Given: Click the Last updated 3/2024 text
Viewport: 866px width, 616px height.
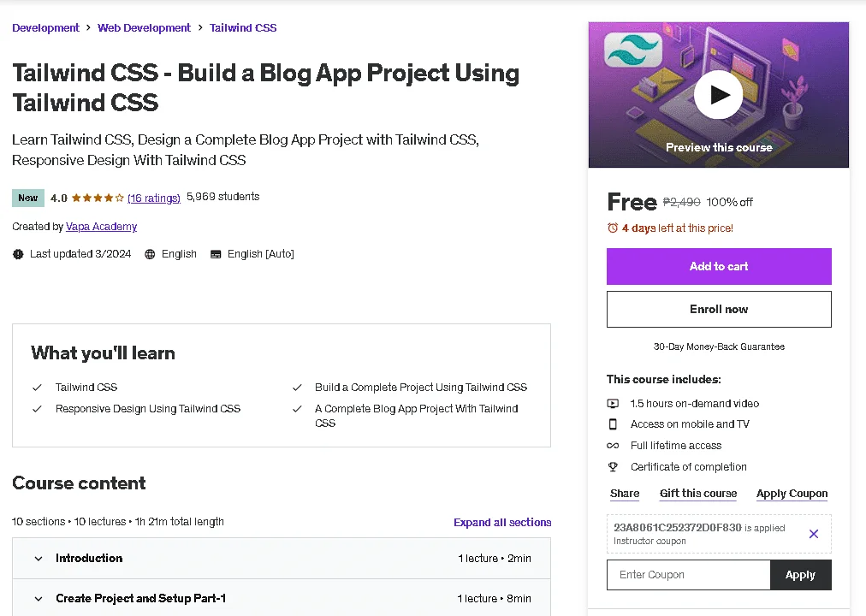Looking at the screenshot, I should tap(80, 254).
